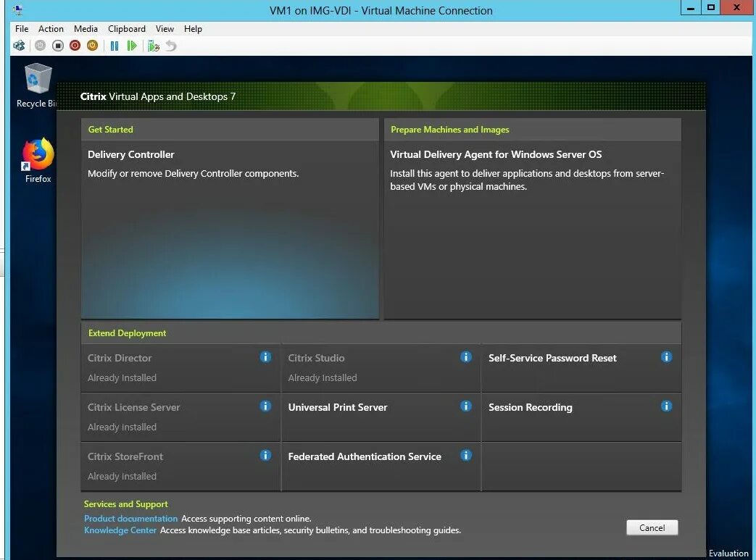Select the Delivery Controller tile

click(x=230, y=230)
